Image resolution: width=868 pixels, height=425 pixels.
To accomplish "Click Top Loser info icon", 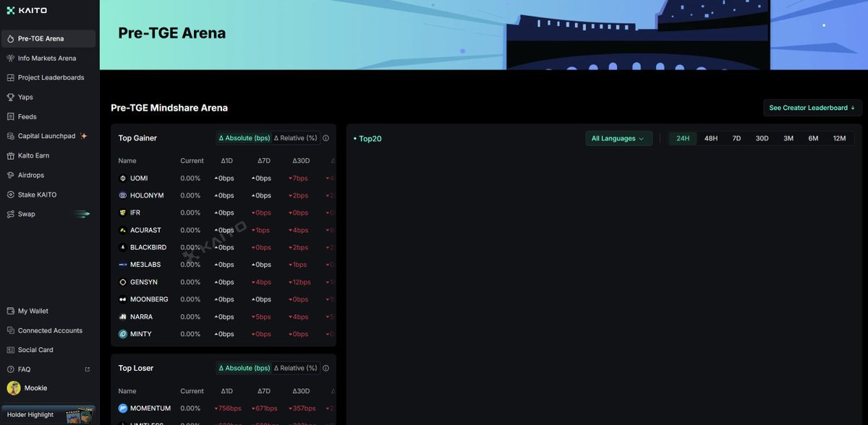I will click(326, 368).
